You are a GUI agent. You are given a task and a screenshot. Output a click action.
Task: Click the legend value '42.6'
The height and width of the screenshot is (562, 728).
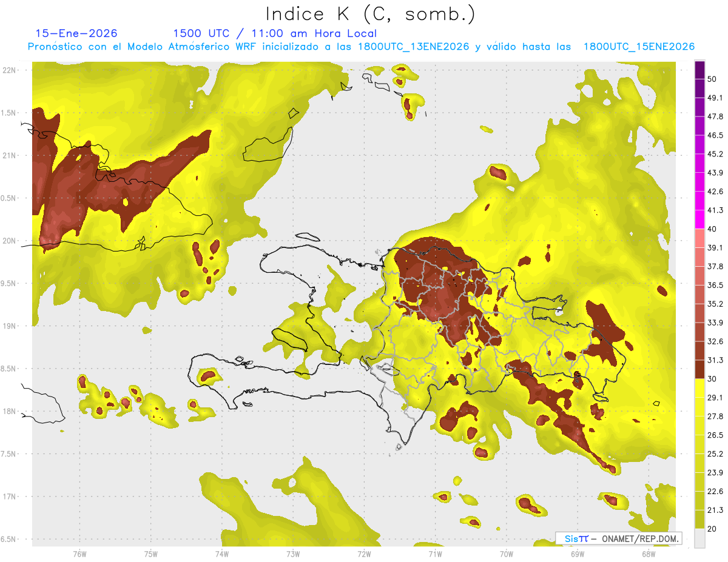[715, 192]
